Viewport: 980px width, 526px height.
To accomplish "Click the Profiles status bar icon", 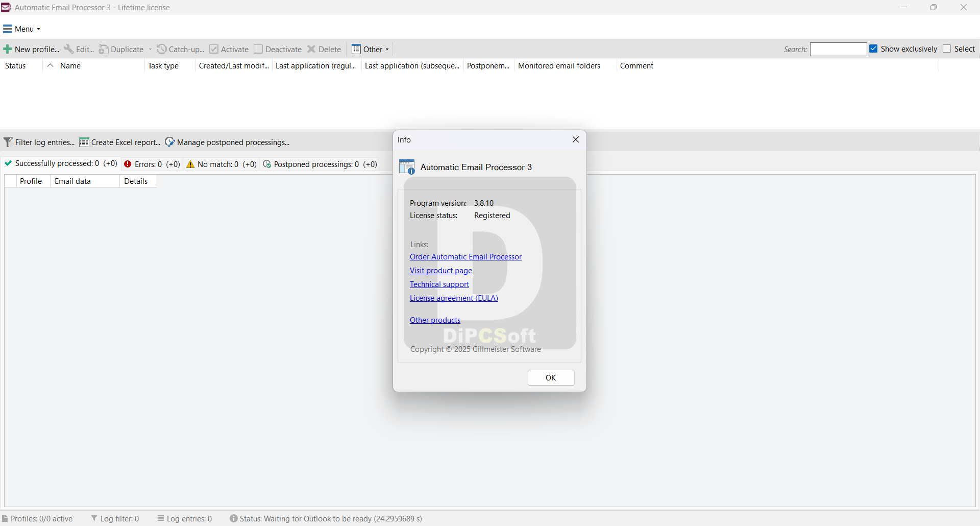I will pyautogui.click(x=5, y=518).
